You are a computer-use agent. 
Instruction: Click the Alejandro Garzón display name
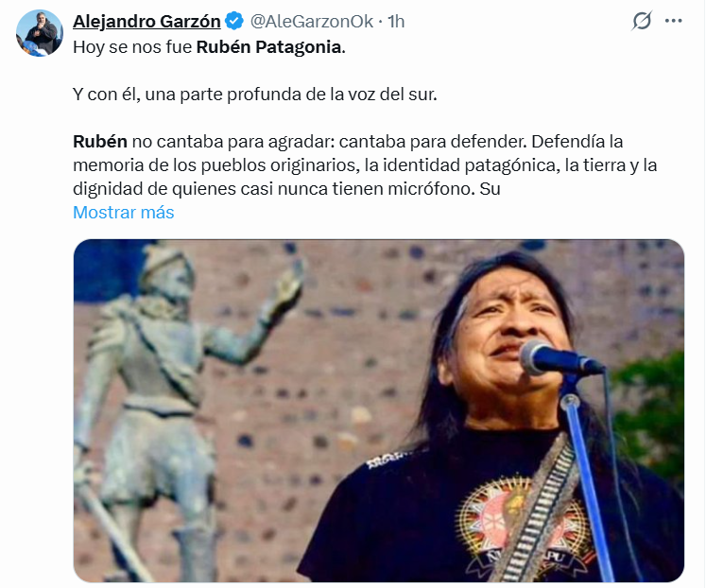146,21
